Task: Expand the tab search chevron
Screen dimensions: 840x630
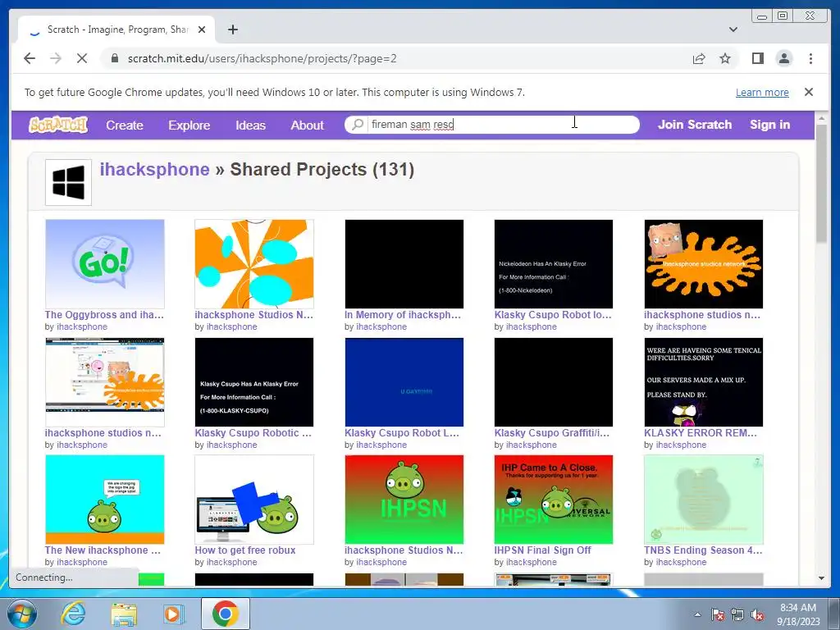Action: click(x=733, y=30)
